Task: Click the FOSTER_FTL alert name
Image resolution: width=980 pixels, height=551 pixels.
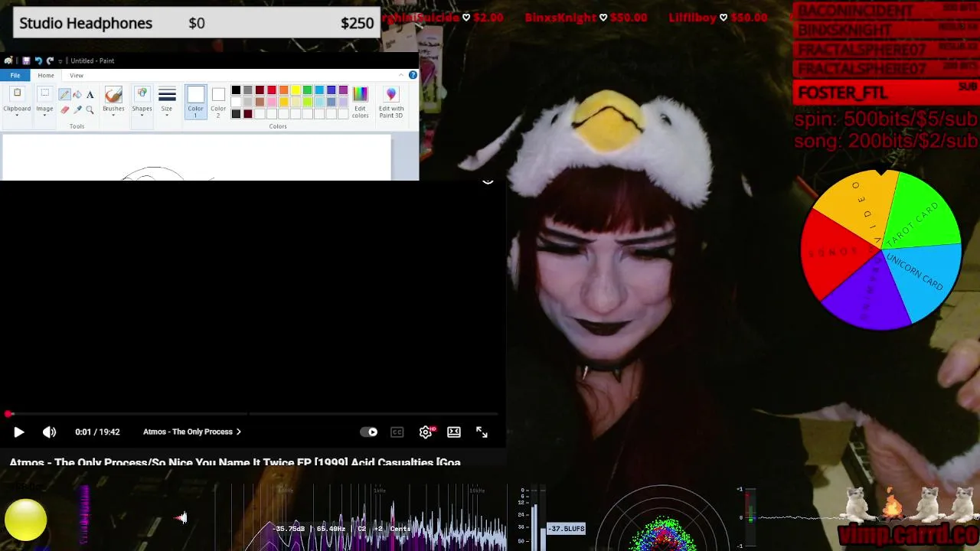Action: pos(842,93)
